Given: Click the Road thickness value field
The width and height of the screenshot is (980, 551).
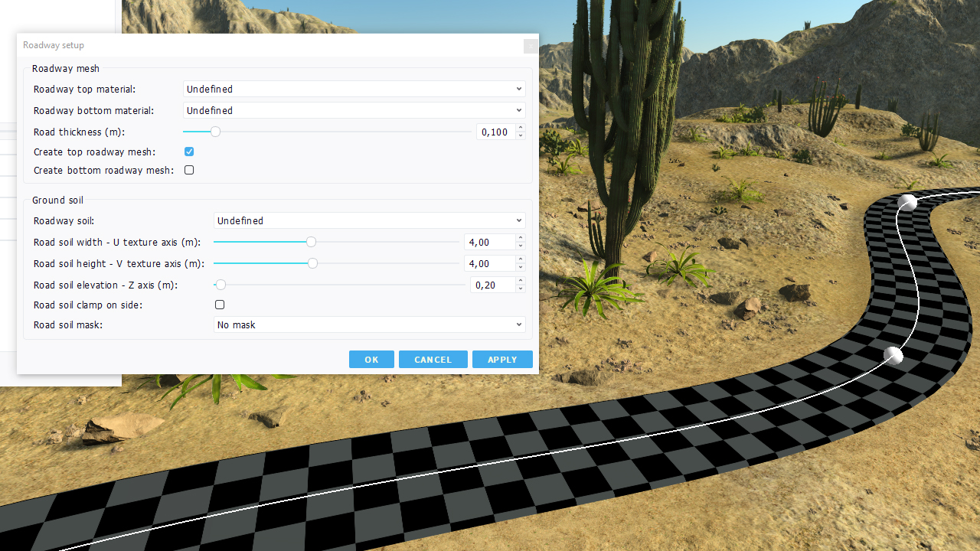Looking at the screenshot, I should pyautogui.click(x=495, y=132).
